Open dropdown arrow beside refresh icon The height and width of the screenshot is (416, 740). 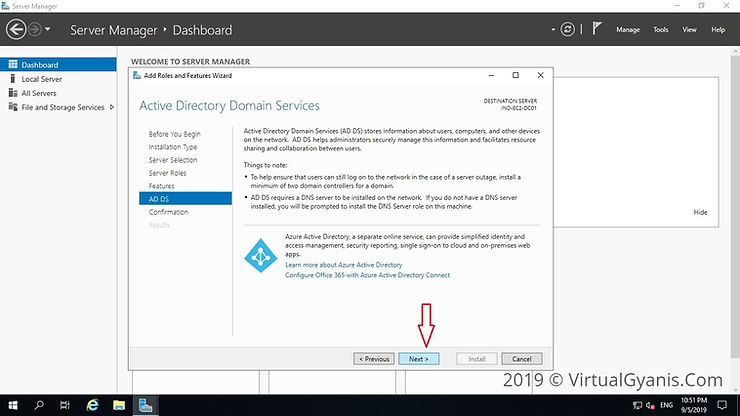[553, 29]
